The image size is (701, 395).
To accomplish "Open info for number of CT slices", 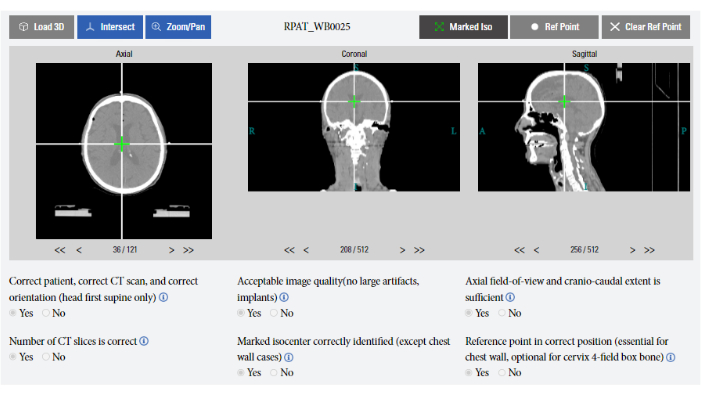I will [144, 341].
